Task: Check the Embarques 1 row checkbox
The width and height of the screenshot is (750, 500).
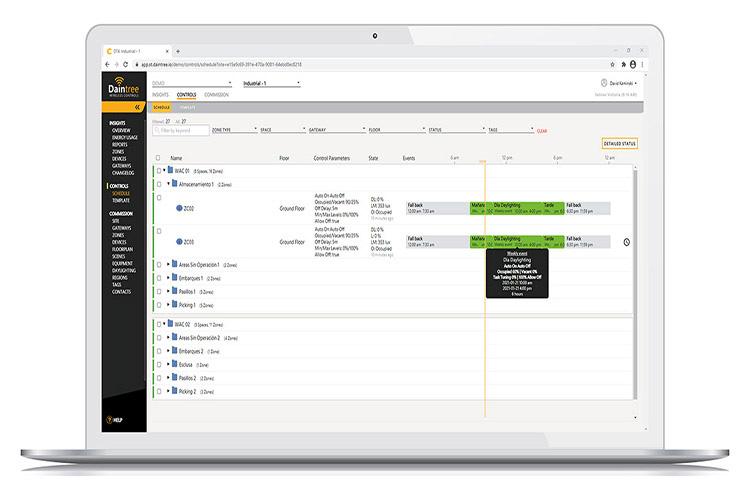Action: click(x=159, y=278)
